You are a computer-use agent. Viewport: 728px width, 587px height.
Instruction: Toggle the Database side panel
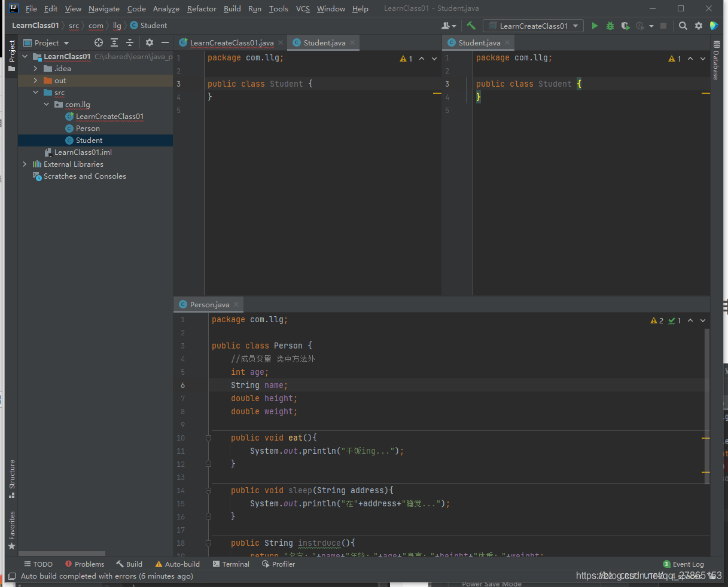tap(716, 61)
